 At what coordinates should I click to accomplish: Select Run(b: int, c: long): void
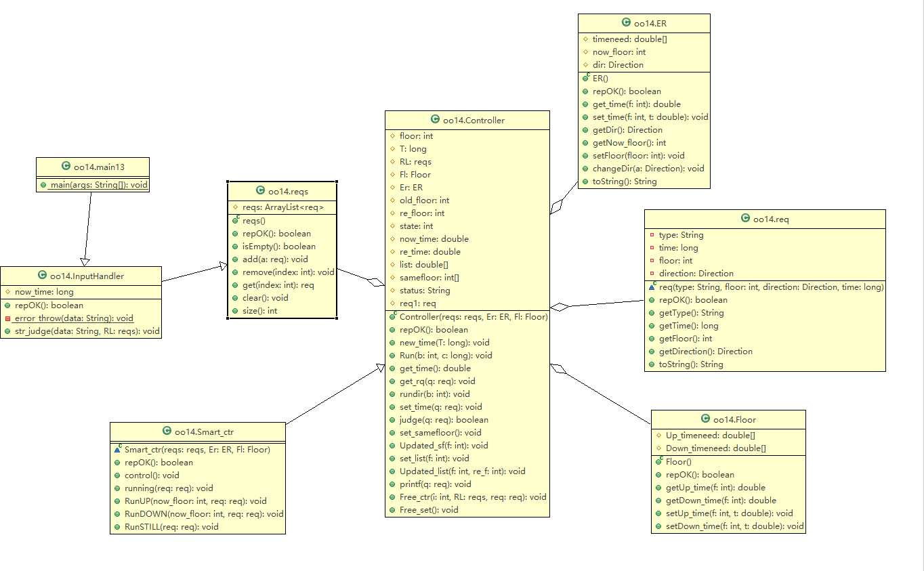click(446, 356)
